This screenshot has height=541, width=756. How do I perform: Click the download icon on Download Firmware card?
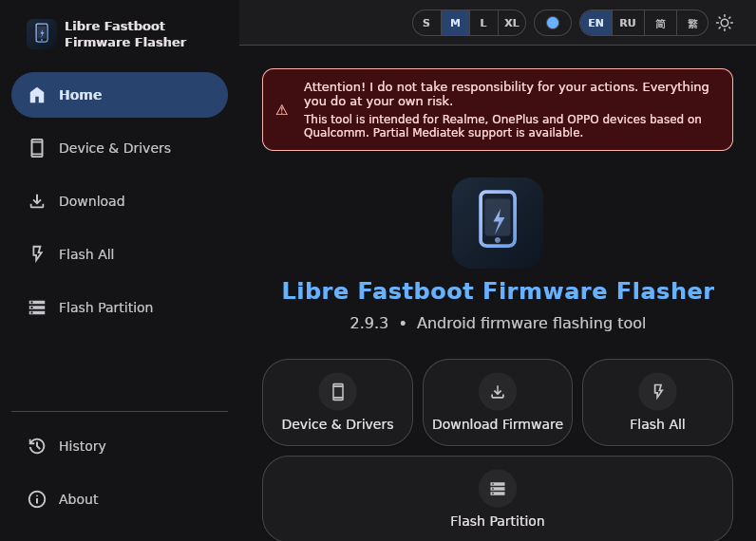498,392
